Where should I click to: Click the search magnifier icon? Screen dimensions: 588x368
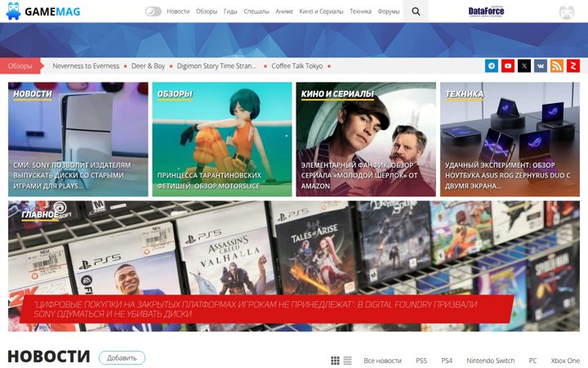coord(416,11)
